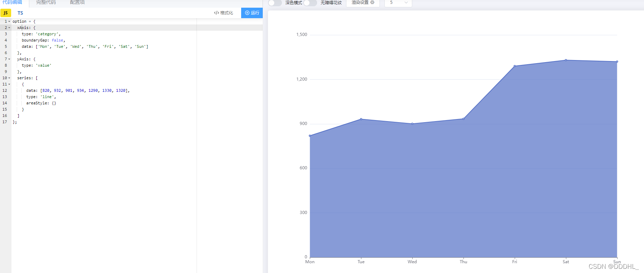The height and width of the screenshot is (273, 644).
Task: Click the Sun data point on chart
Action: (x=617, y=62)
